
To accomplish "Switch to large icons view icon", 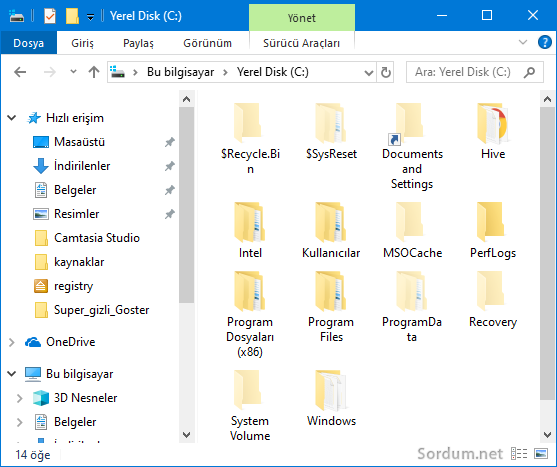I will (541, 454).
